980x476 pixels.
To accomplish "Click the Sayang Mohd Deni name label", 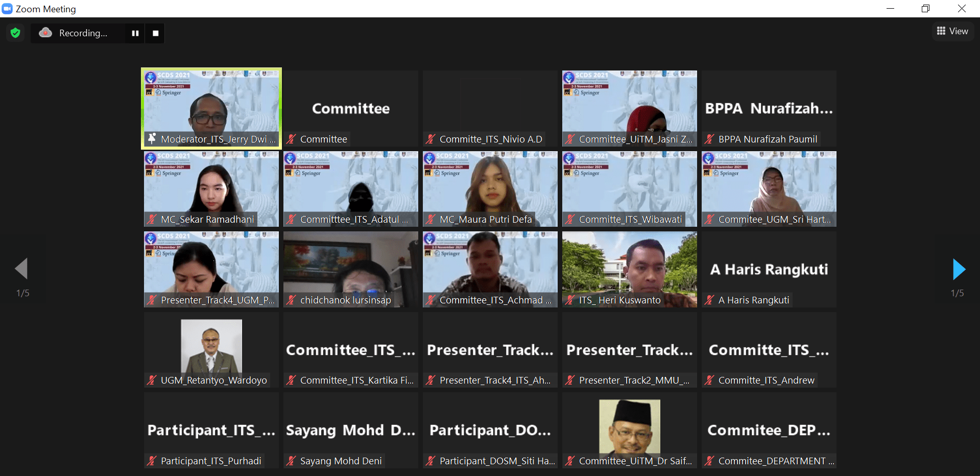I will click(341, 461).
